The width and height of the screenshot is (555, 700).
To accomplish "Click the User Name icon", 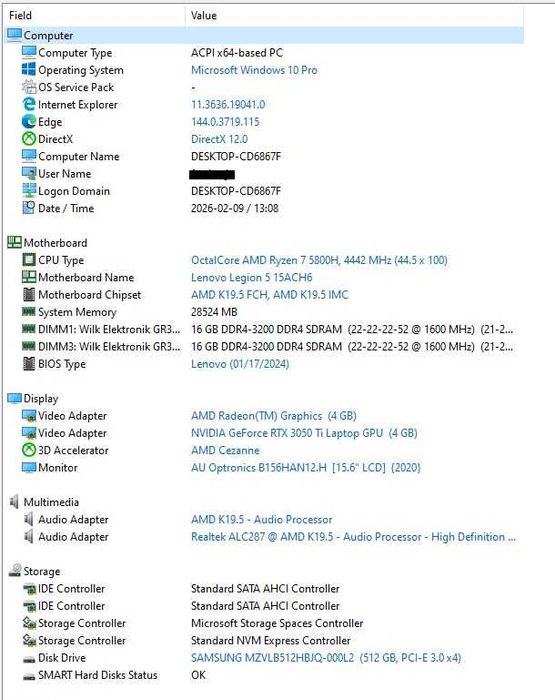I will [29, 174].
